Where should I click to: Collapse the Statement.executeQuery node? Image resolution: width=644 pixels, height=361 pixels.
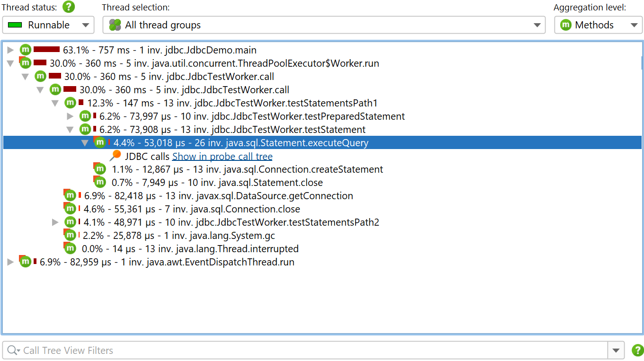[x=85, y=143]
